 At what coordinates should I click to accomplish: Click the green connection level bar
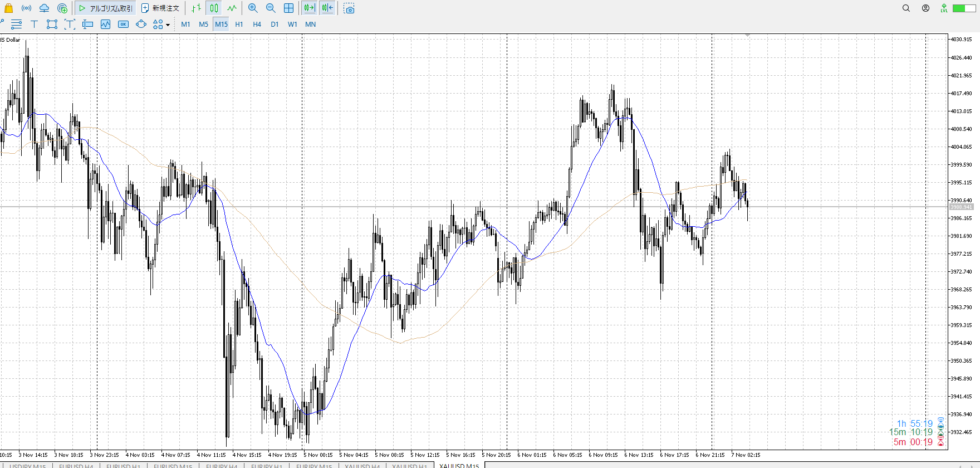click(963, 8)
